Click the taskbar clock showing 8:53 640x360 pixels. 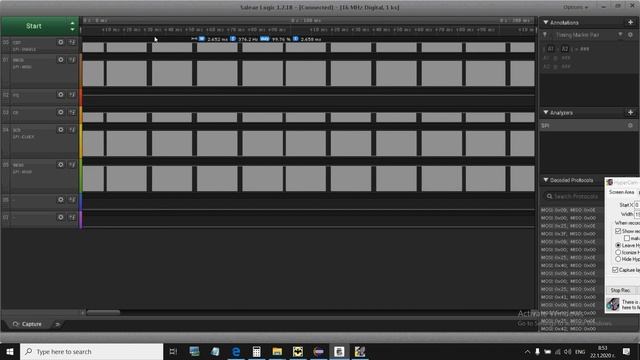coord(602,351)
